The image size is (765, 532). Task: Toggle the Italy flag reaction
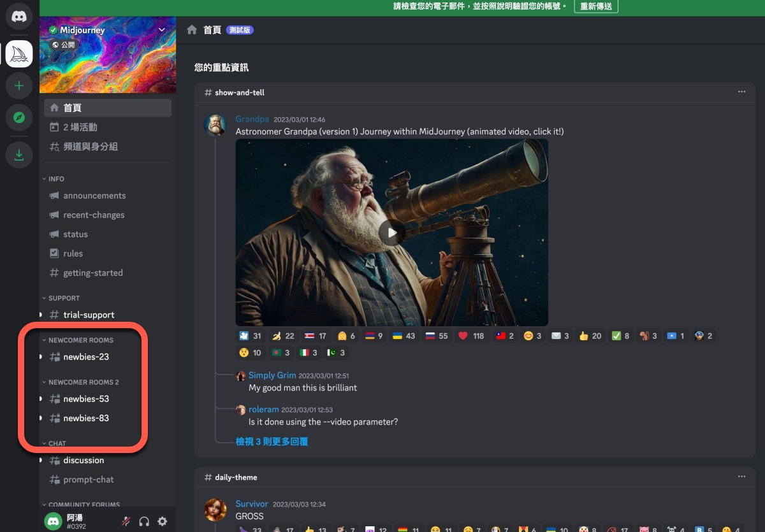click(x=309, y=352)
